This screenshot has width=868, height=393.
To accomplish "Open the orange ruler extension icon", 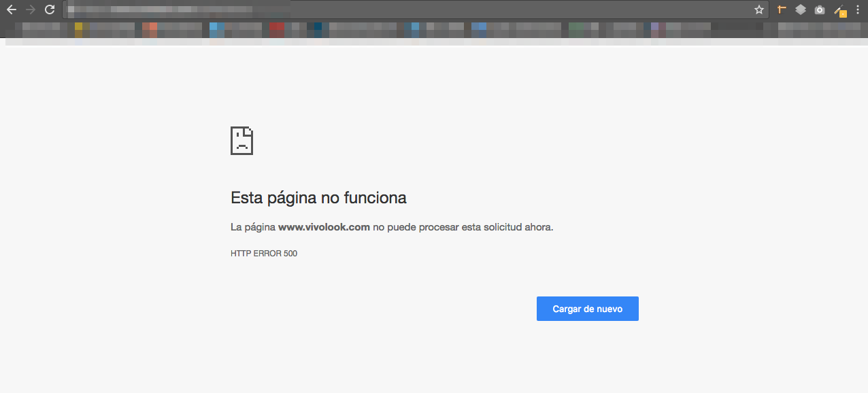I will click(782, 10).
